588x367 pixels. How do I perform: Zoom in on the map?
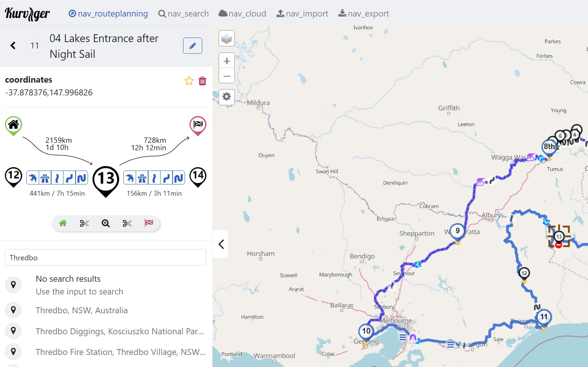pyautogui.click(x=226, y=61)
